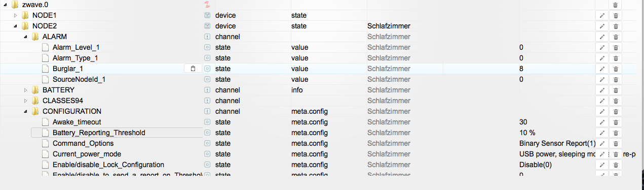This screenshot has width=644, height=190.
Task: Remove NODE1 using its trash icon
Action: [x=615, y=15]
